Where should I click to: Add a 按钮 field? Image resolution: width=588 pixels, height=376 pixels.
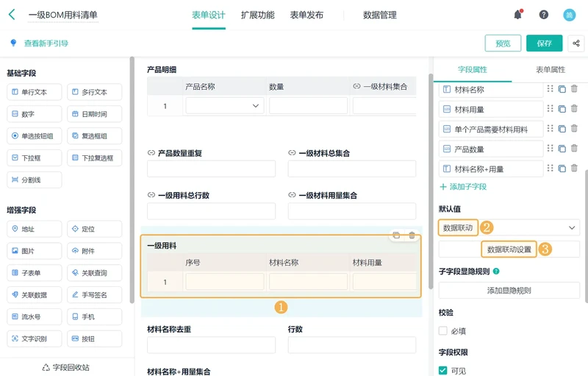(x=95, y=339)
